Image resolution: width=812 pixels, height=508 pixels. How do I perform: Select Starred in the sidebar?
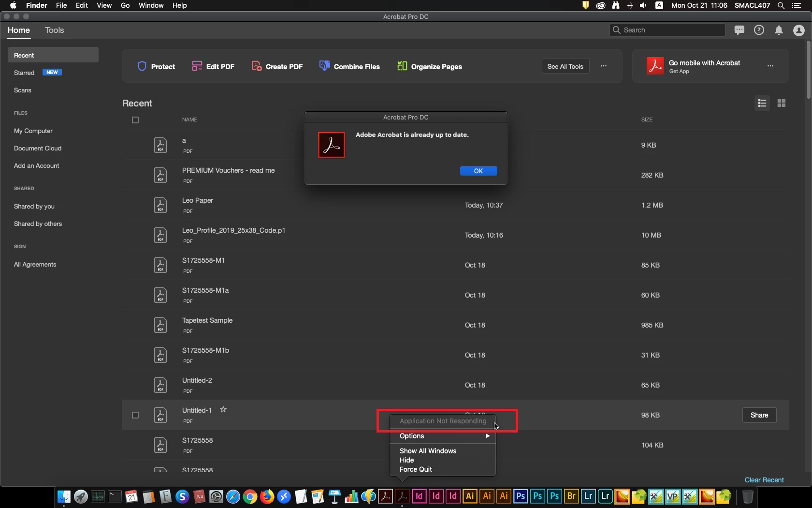click(x=24, y=73)
